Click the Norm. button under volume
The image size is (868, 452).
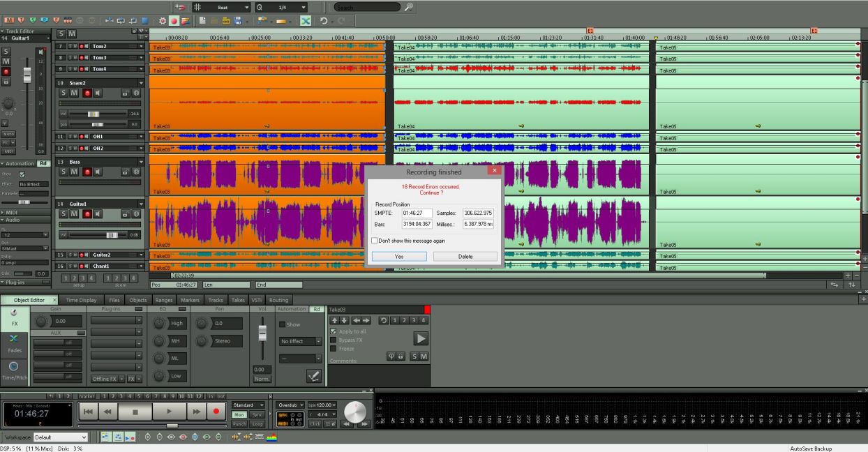click(262, 379)
